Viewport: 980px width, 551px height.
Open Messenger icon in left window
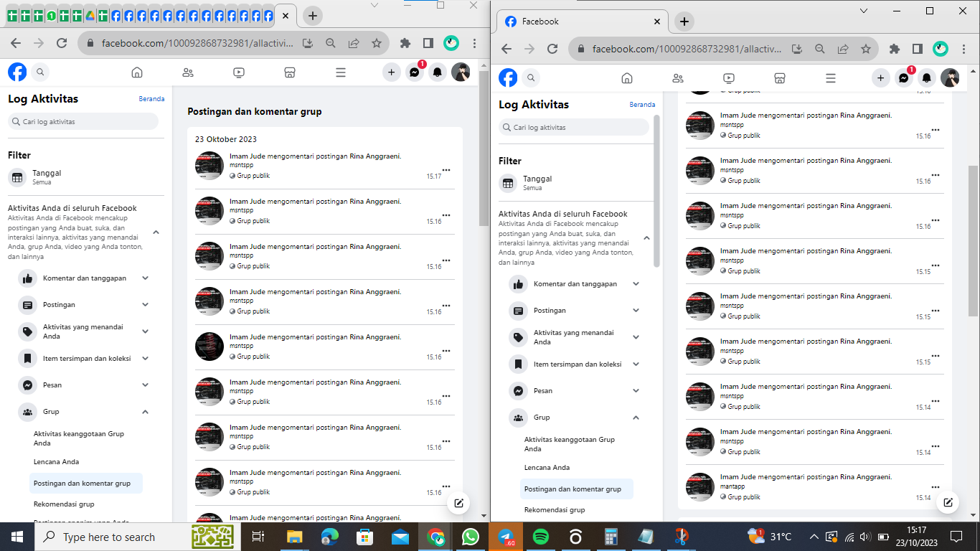pyautogui.click(x=415, y=72)
